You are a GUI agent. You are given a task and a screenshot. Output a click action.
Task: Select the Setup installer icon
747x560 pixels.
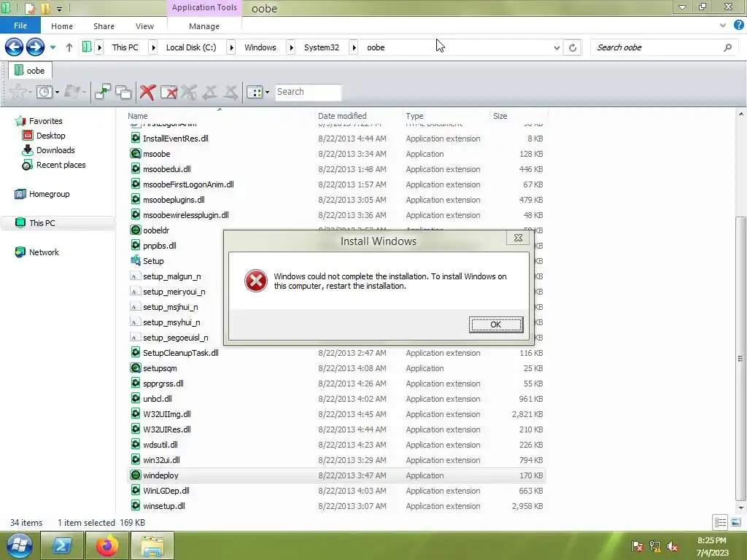[135, 261]
